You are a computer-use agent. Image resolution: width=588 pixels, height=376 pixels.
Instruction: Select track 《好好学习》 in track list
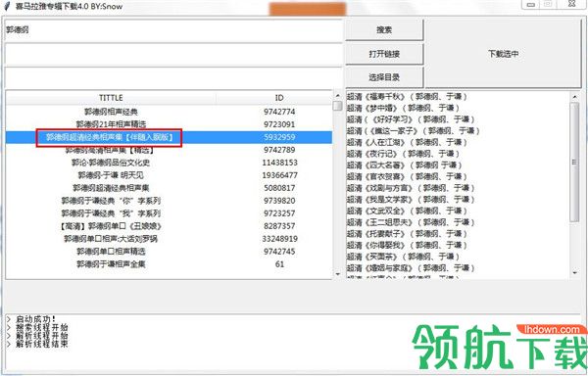(411, 119)
